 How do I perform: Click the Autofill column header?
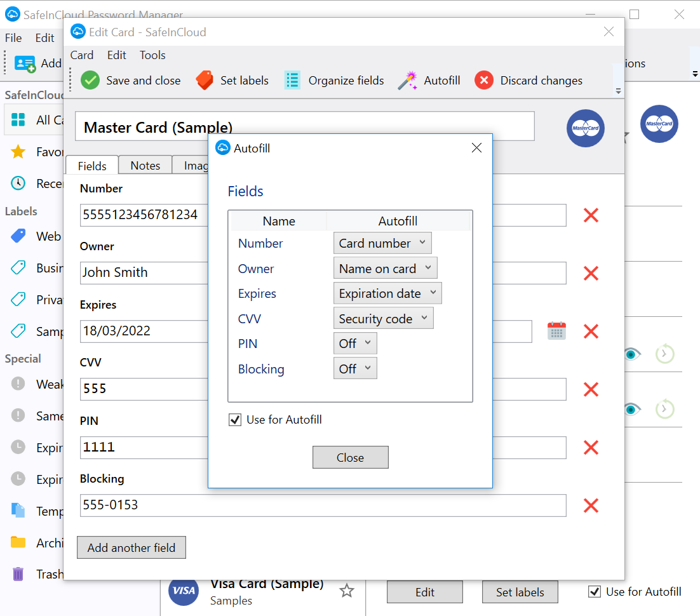398,221
